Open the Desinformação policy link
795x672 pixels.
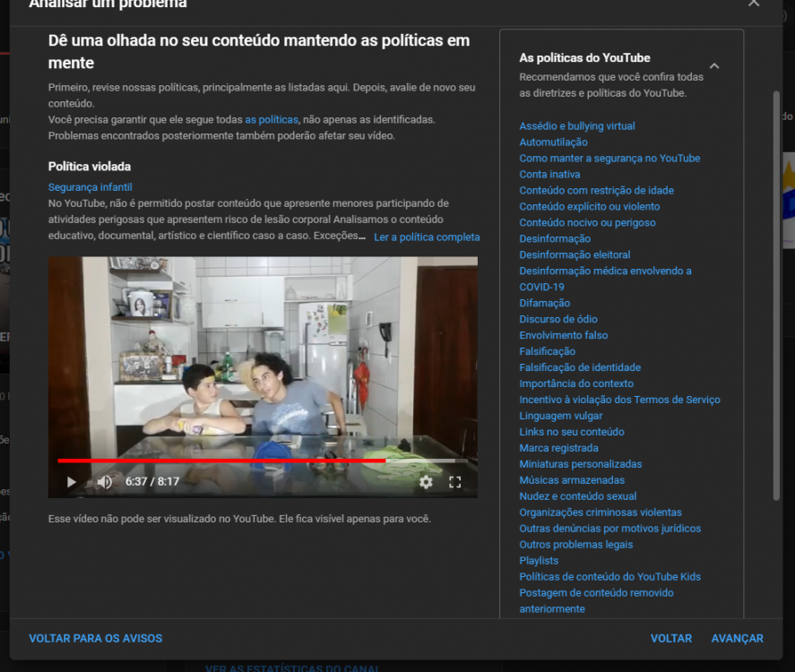tap(555, 238)
